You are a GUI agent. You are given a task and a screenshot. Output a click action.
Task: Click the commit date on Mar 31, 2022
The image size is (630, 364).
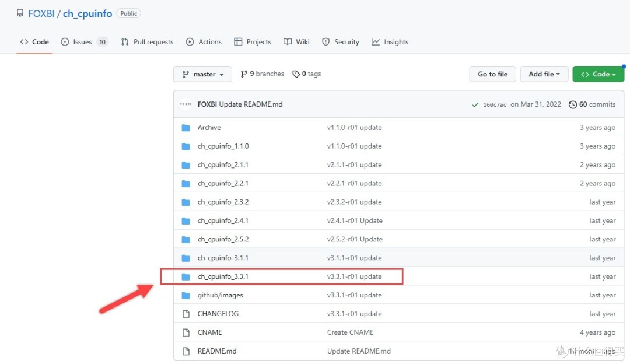coord(535,104)
